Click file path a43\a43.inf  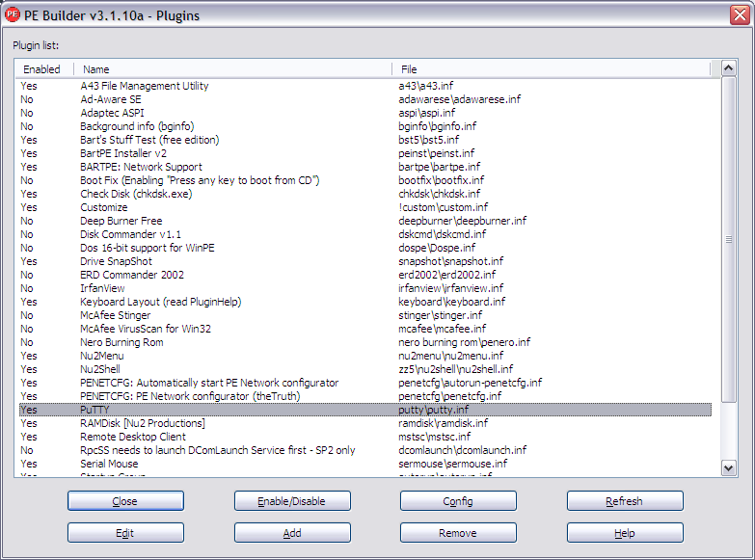coord(425,86)
